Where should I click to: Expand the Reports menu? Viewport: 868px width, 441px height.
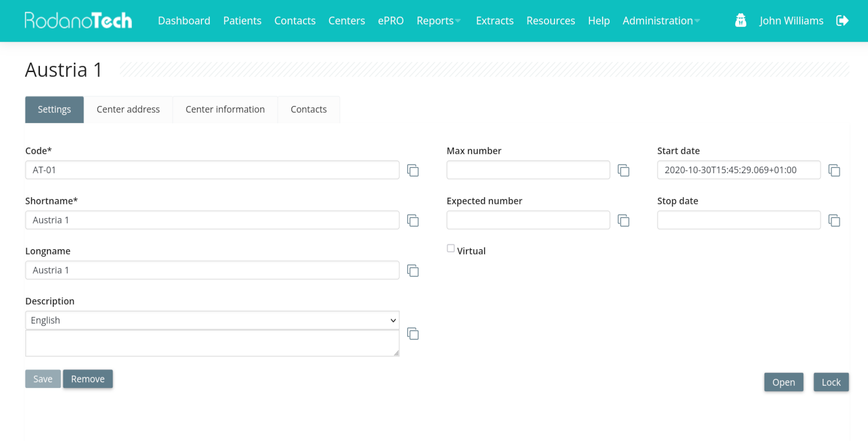coord(438,21)
